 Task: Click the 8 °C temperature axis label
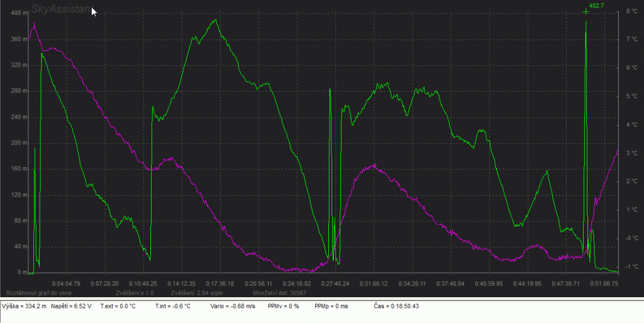click(x=630, y=11)
